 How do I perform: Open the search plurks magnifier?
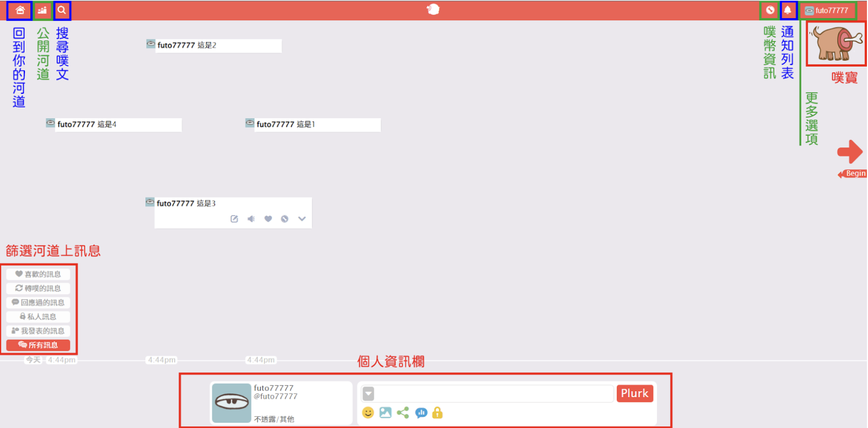[x=62, y=10]
